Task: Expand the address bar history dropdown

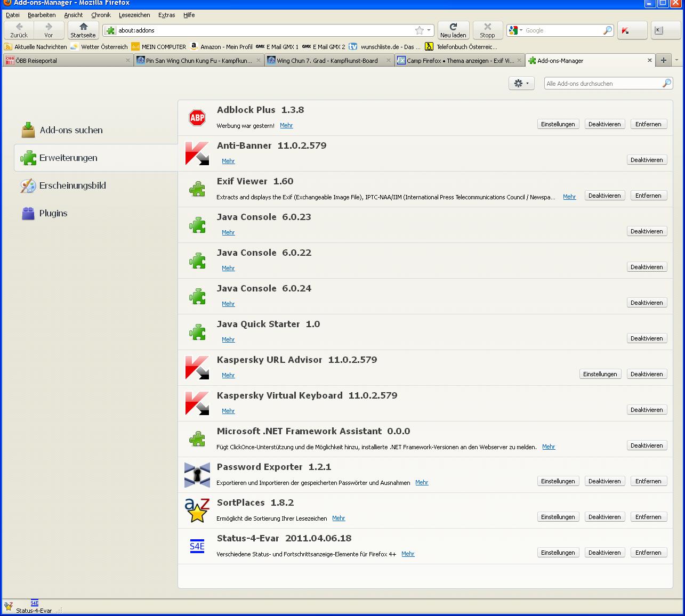Action: coord(429,30)
